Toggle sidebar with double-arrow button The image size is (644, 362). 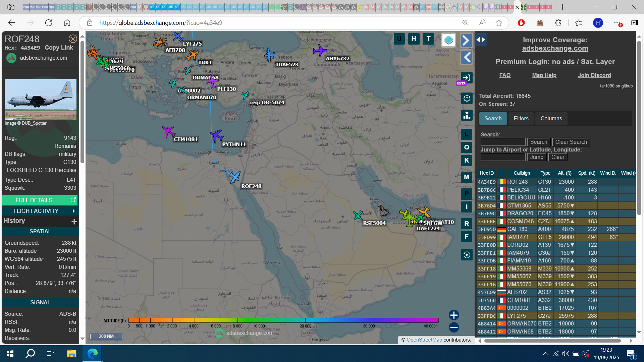[x=481, y=40]
